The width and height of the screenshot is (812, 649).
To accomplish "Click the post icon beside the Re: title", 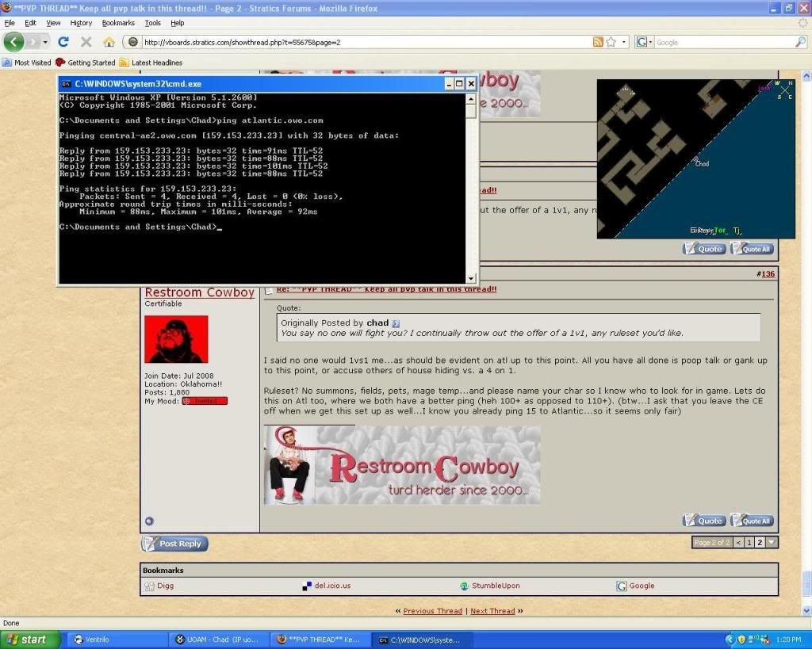I will point(269,290).
